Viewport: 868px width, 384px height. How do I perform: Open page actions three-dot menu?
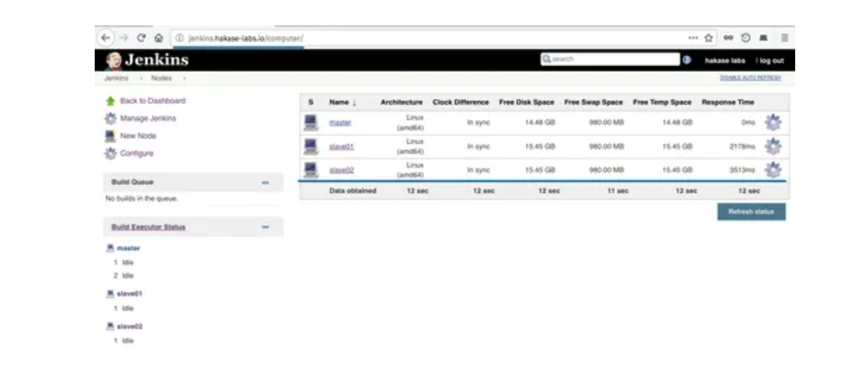click(x=693, y=38)
